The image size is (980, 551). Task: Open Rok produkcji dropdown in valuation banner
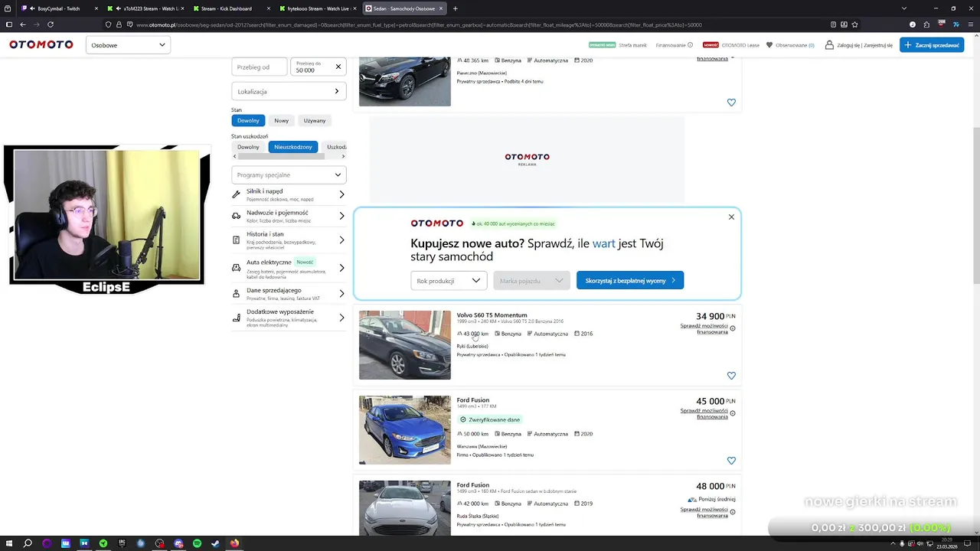(449, 281)
